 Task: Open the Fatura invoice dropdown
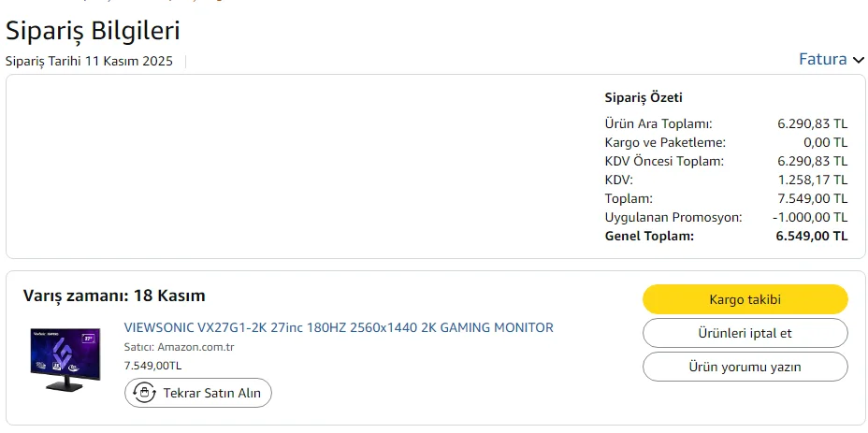coord(823,60)
